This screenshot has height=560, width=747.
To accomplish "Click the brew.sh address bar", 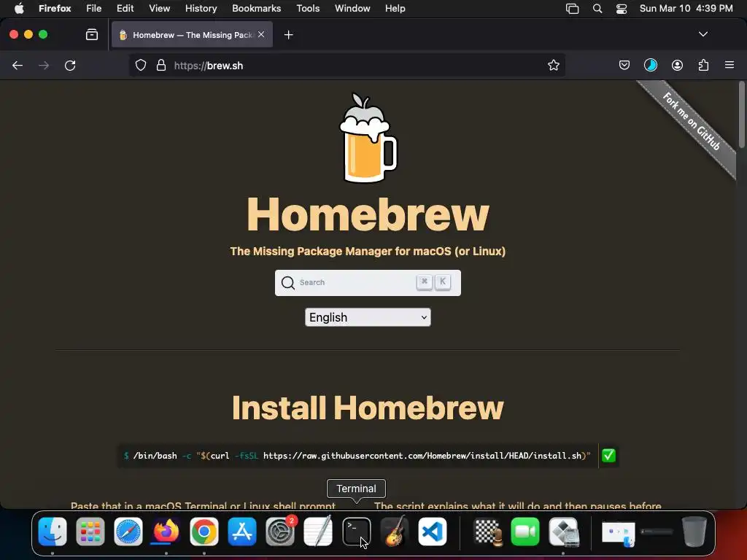I will 348,65.
